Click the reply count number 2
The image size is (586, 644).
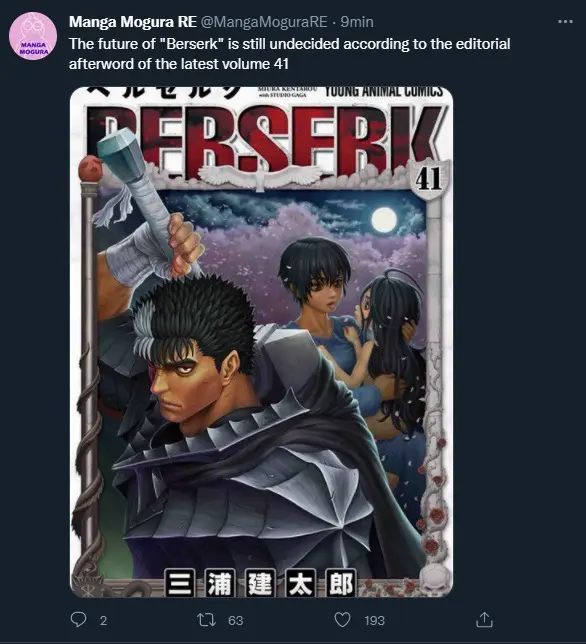(103, 620)
